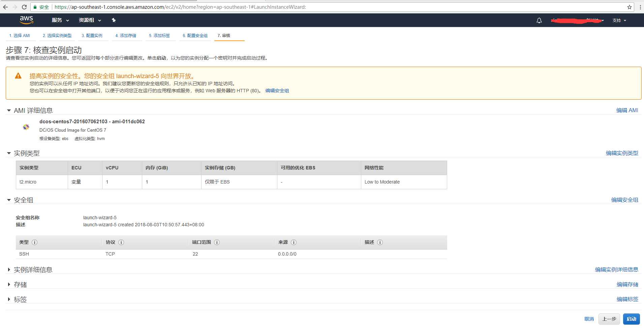The height and width of the screenshot is (328, 644).
Task: Click the 步骤 7: 核查实例启动 heading
Action: click(x=44, y=50)
